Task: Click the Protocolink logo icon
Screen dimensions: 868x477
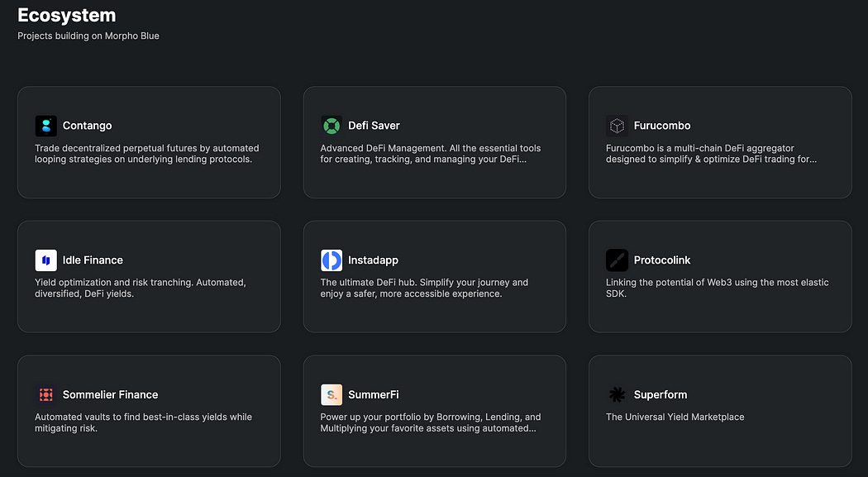Action: pyautogui.click(x=617, y=260)
